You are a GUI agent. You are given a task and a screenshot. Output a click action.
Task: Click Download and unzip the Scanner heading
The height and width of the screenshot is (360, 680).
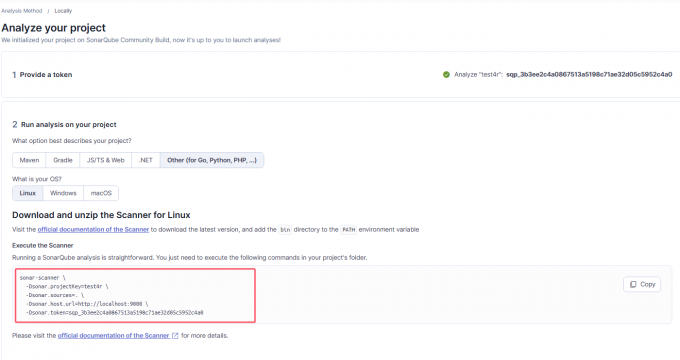click(x=101, y=215)
